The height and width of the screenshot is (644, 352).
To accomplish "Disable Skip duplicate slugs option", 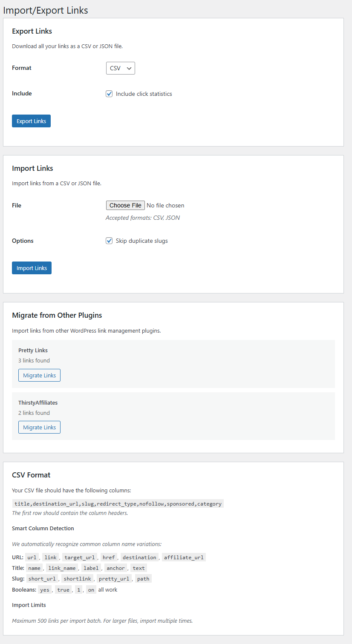I will click(109, 241).
